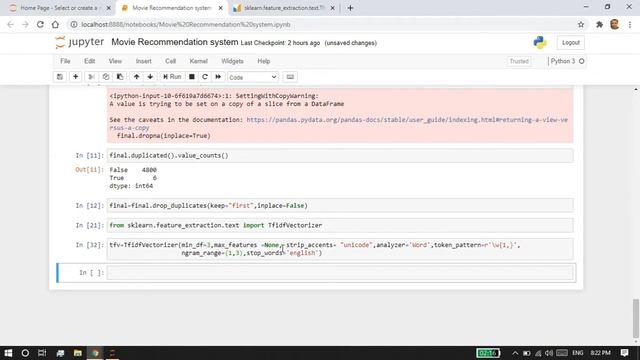Open the Kernel menu
The height and width of the screenshot is (360, 640).
(198, 61)
